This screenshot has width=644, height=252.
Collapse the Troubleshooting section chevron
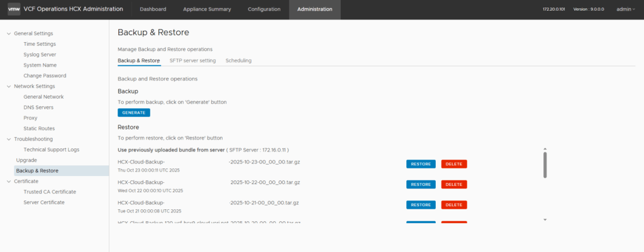point(8,139)
